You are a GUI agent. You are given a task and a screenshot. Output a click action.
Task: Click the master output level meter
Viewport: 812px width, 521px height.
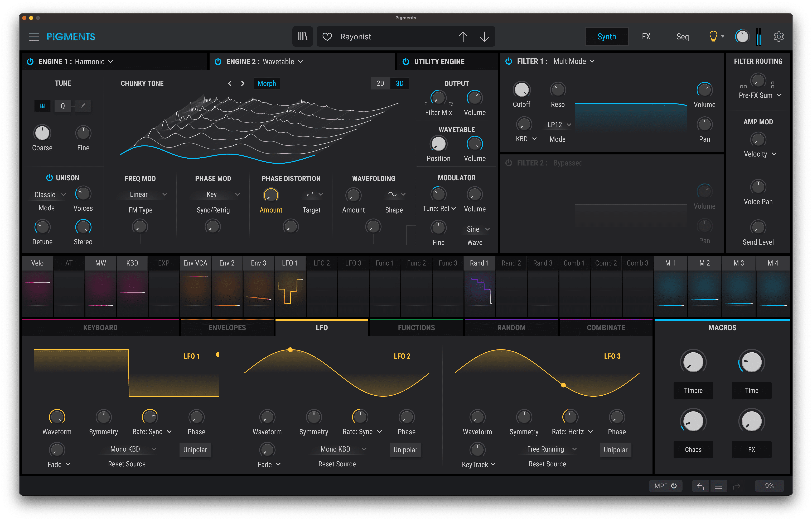(758, 37)
